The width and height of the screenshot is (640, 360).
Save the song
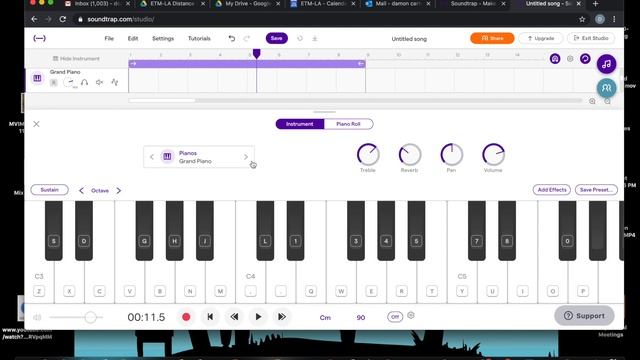click(277, 38)
